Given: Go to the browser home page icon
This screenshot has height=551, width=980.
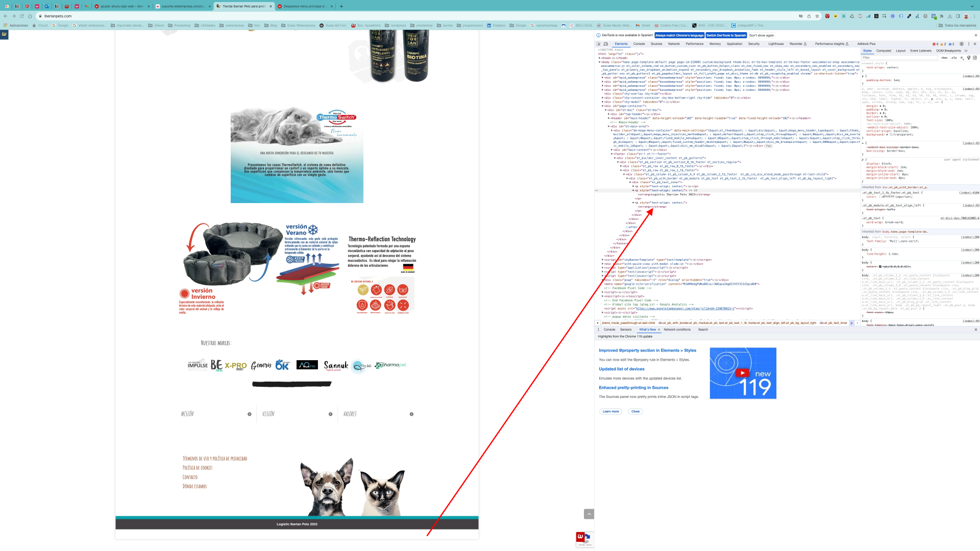Looking at the screenshot, I should [x=30, y=16].
